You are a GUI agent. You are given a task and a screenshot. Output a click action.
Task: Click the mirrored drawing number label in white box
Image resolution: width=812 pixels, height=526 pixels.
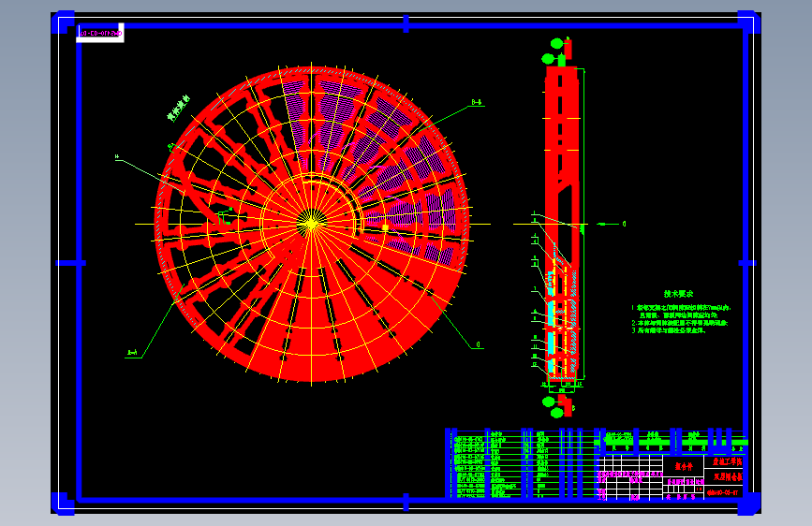tap(100, 33)
